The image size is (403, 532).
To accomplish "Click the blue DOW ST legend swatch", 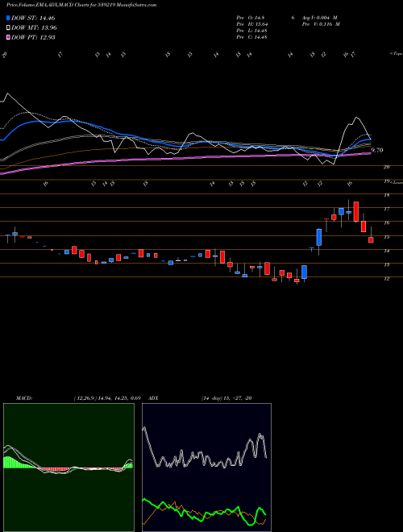I will 8,18.
